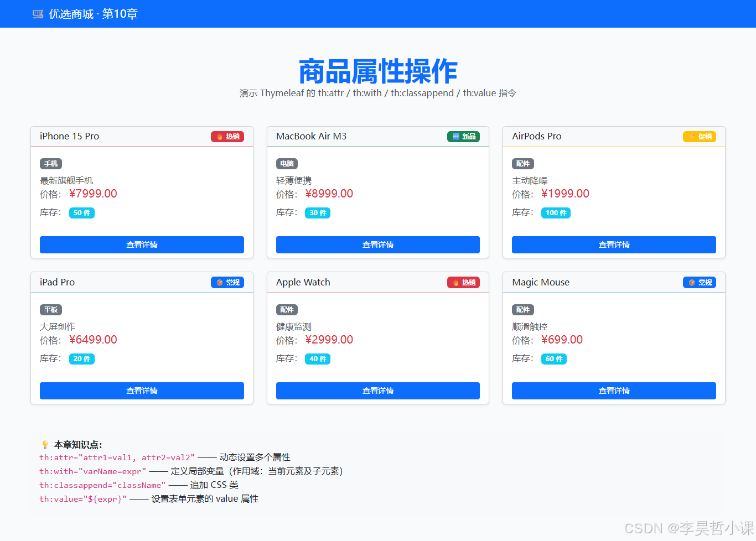This screenshot has height=541, width=756.
Task: Click the 电脑 category tag
Action: (x=287, y=164)
